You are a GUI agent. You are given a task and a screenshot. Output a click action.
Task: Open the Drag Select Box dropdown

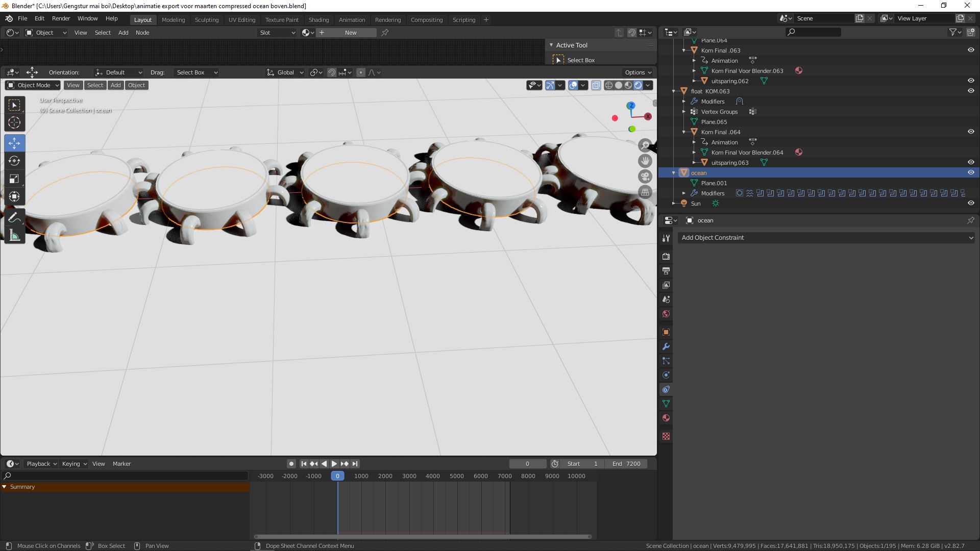pos(197,73)
